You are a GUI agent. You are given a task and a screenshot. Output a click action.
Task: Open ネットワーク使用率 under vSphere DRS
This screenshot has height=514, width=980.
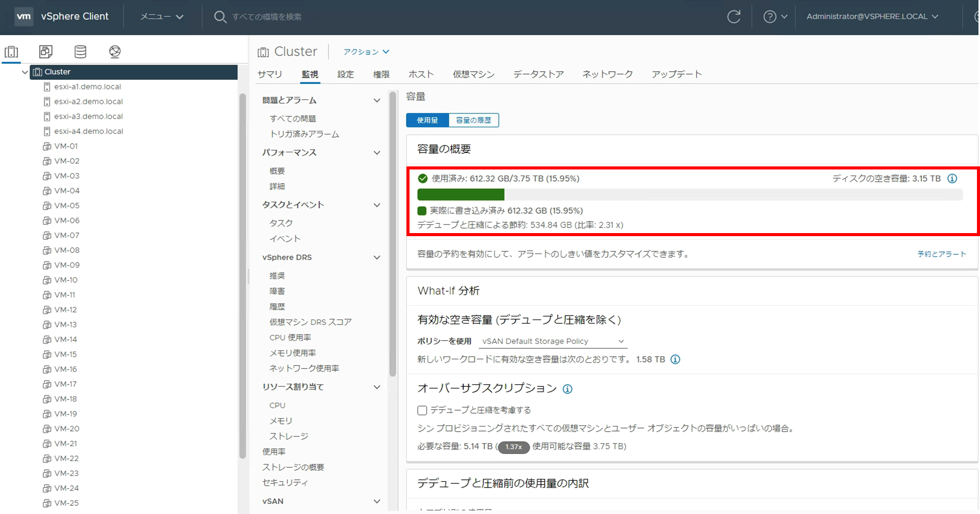point(304,368)
